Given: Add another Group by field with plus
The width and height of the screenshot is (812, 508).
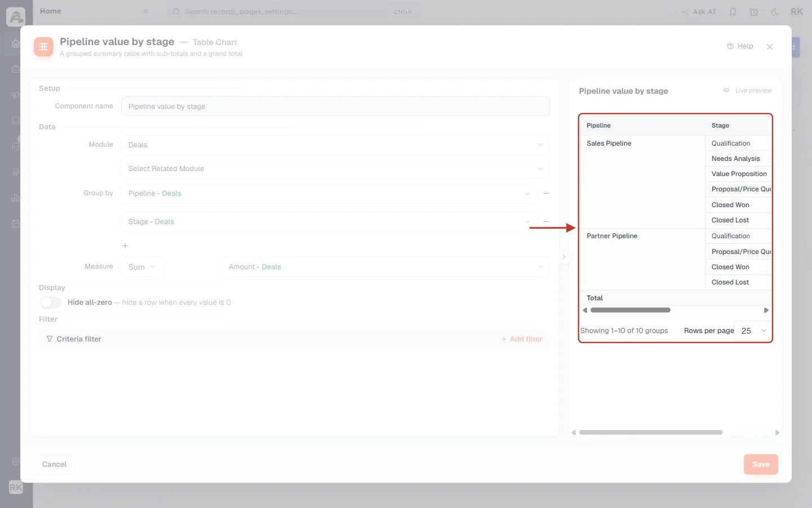Looking at the screenshot, I should (x=125, y=246).
